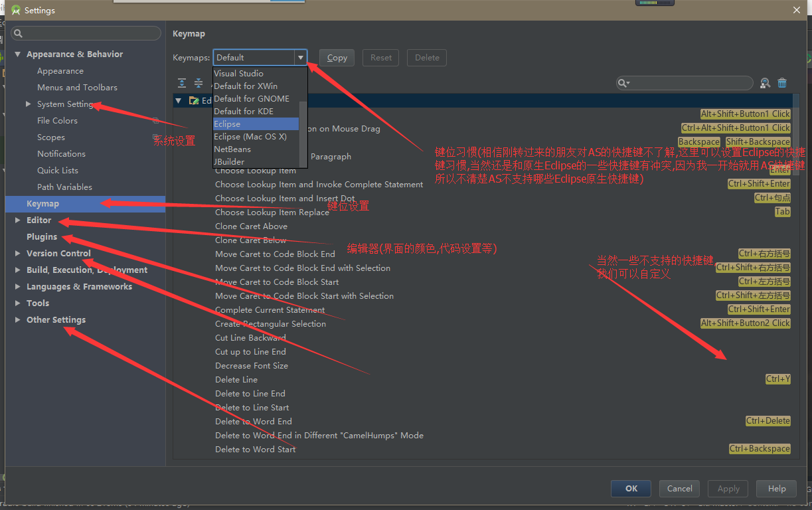Expand Build, Execution, Deployment section
This screenshot has width=812, height=510.
tap(18, 270)
